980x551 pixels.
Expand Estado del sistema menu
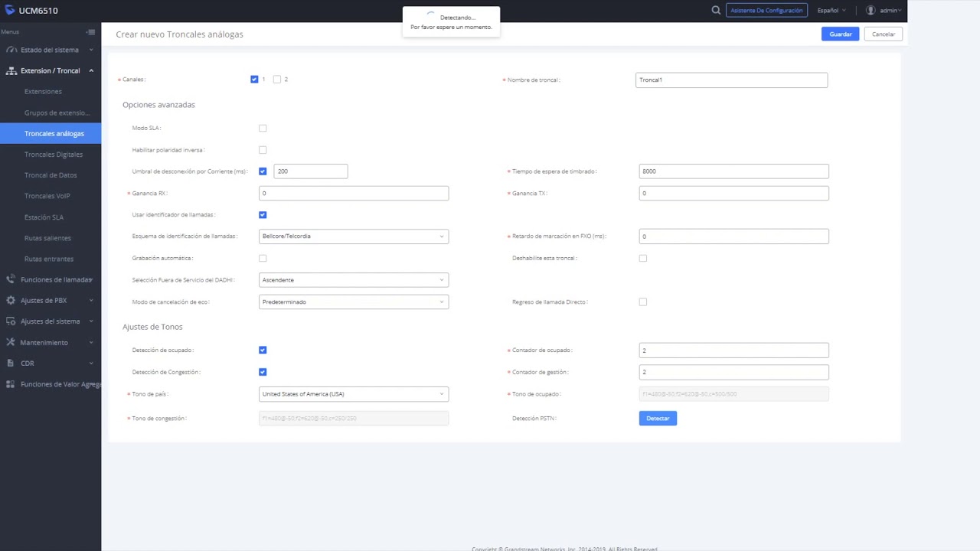point(91,50)
